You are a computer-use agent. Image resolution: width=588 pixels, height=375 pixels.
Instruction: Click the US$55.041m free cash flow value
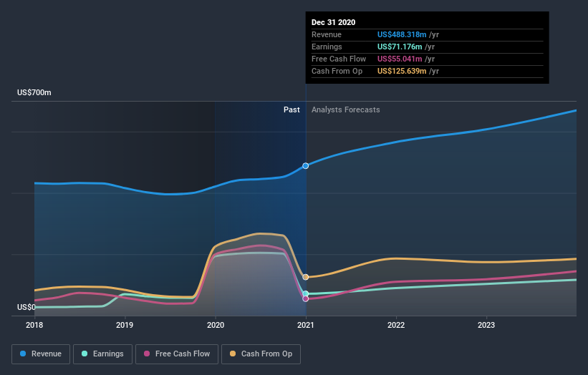[400, 59]
